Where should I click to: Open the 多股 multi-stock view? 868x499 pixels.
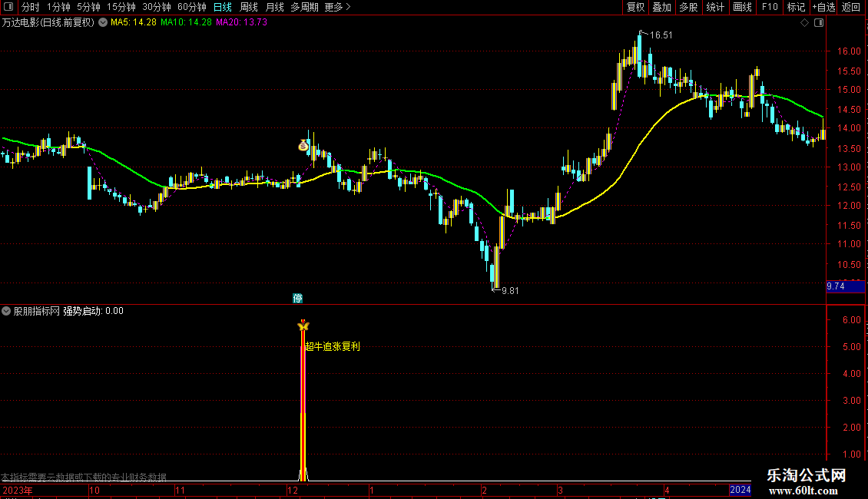tap(688, 7)
